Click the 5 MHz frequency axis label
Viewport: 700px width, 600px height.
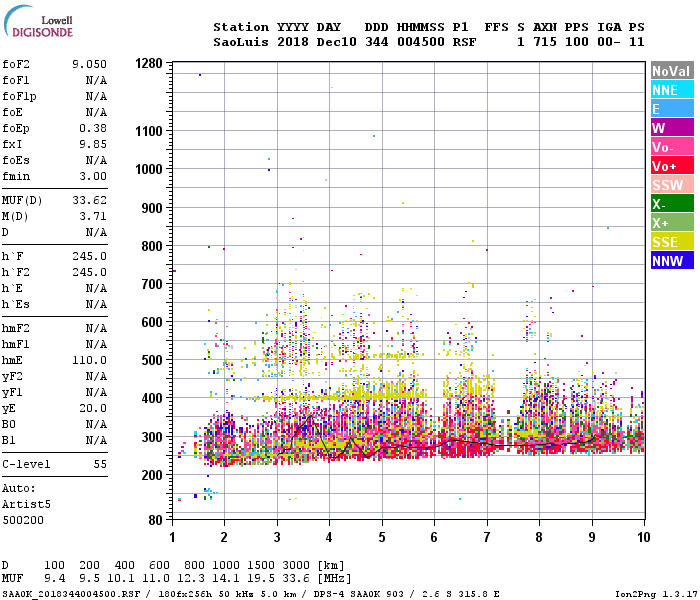tap(382, 537)
